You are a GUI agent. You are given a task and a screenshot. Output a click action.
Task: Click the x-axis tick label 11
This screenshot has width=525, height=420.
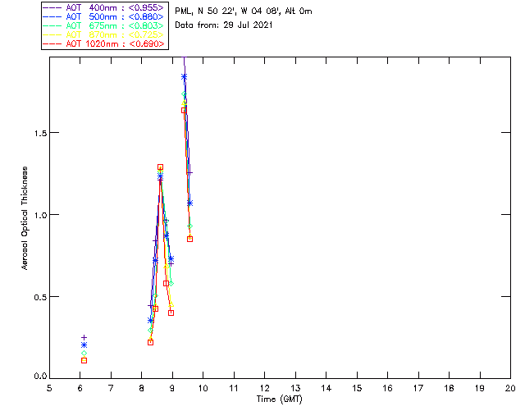(x=234, y=388)
